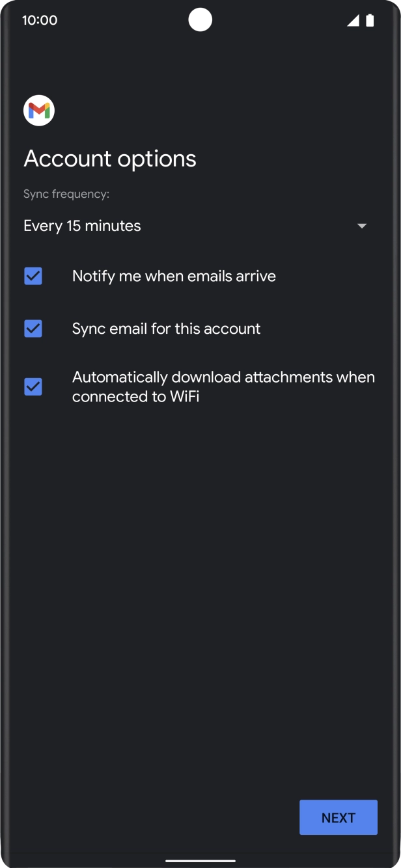Toggle automatic attachment download over WiFi

(33, 387)
